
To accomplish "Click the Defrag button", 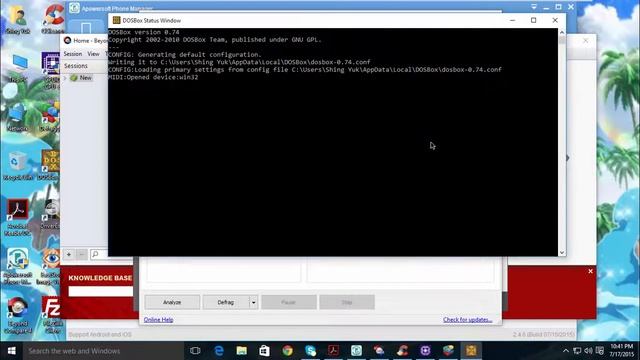I will [x=226, y=302].
